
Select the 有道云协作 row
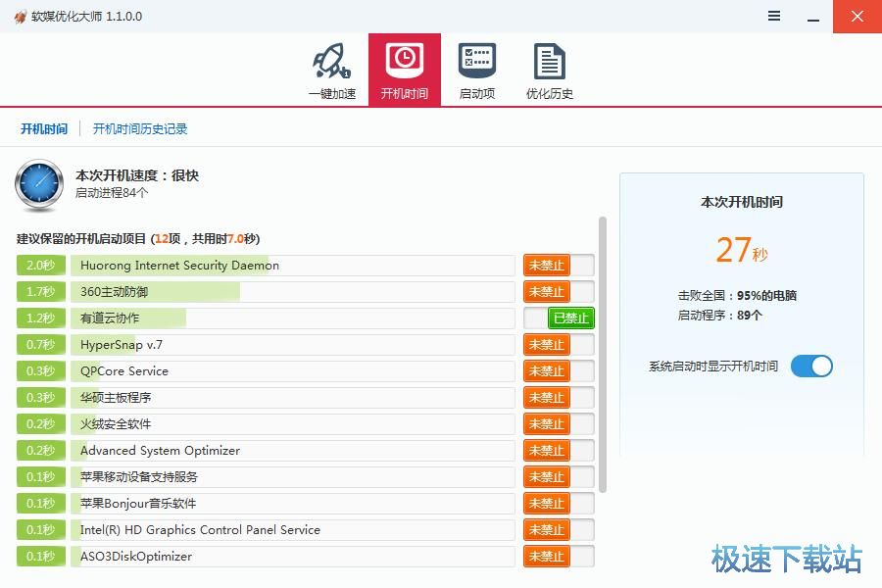(292, 318)
